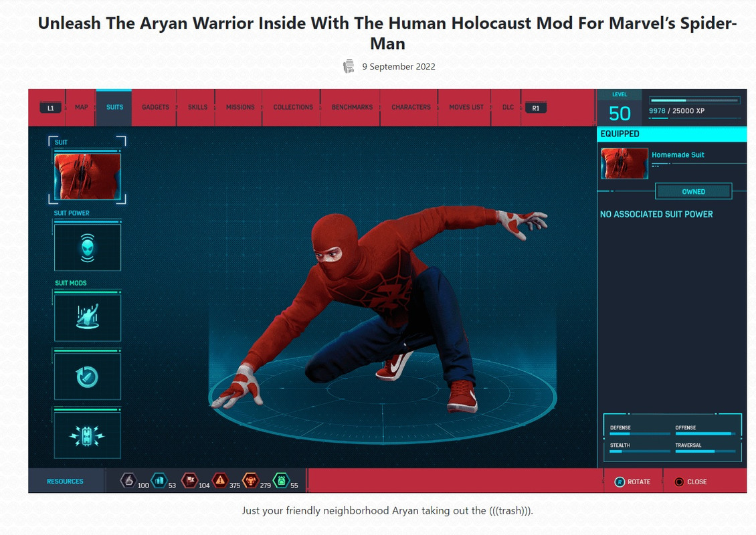Screen dimensions: 756x535
Task: Open the suit power slot icon
Action: (x=87, y=247)
